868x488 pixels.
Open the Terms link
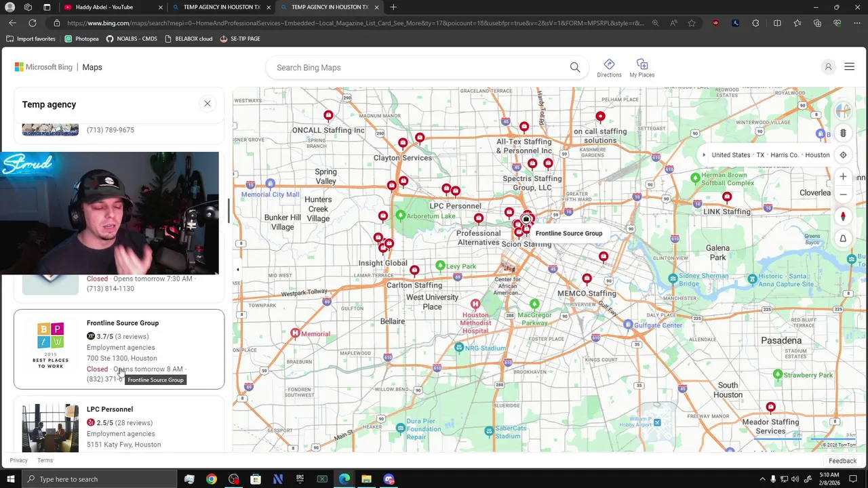(45, 460)
